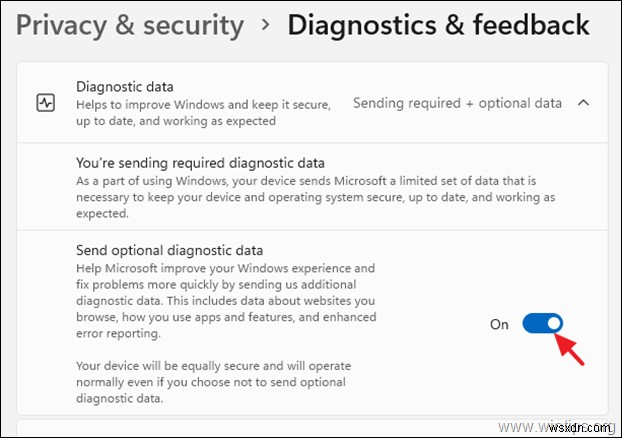Click the Diagnostic data heartbeat icon
622x438 pixels.
click(45, 103)
